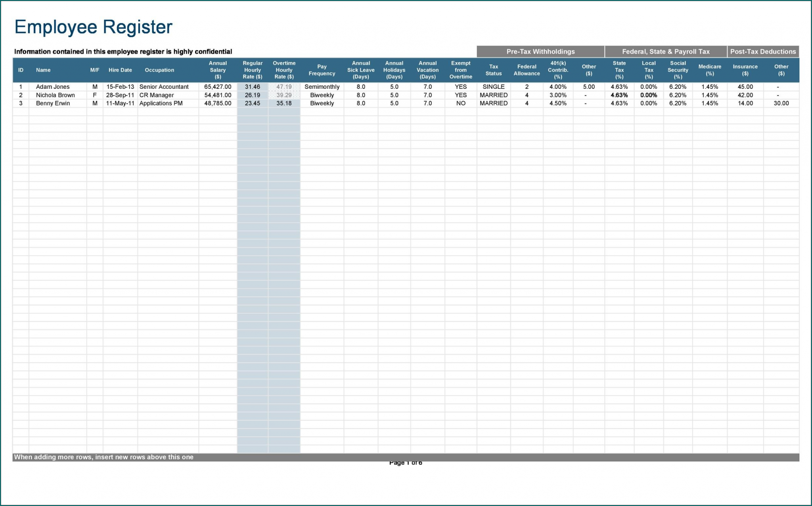Image resolution: width=812 pixels, height=506 pixels.
Task: Click the Name column header
Action: (43, 70)
